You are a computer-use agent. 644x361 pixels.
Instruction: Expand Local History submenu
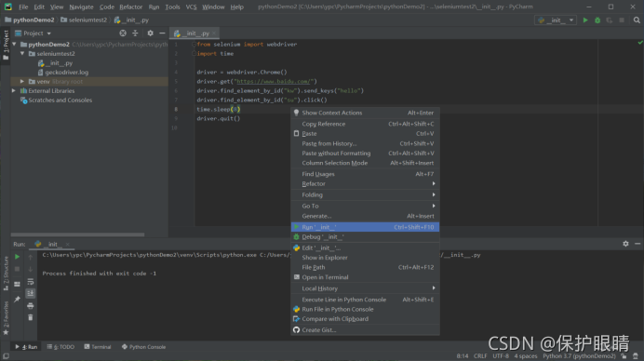coord(365,288)
